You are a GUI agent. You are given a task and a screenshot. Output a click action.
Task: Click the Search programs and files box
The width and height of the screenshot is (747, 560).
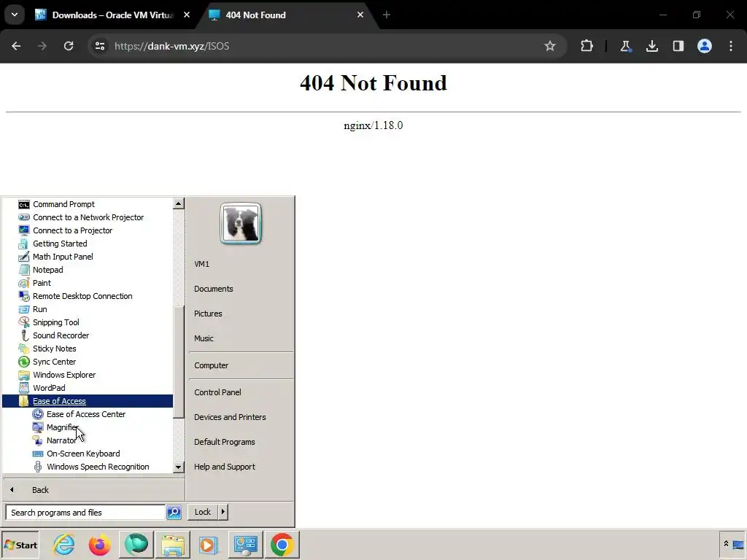point(85,513)
